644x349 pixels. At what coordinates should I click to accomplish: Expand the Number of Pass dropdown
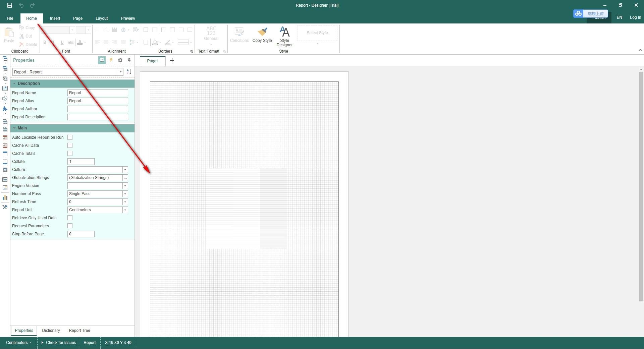[x=125, y=194]
